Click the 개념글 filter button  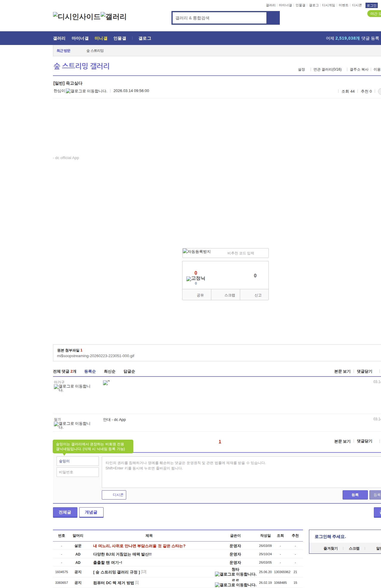[91, 512]
